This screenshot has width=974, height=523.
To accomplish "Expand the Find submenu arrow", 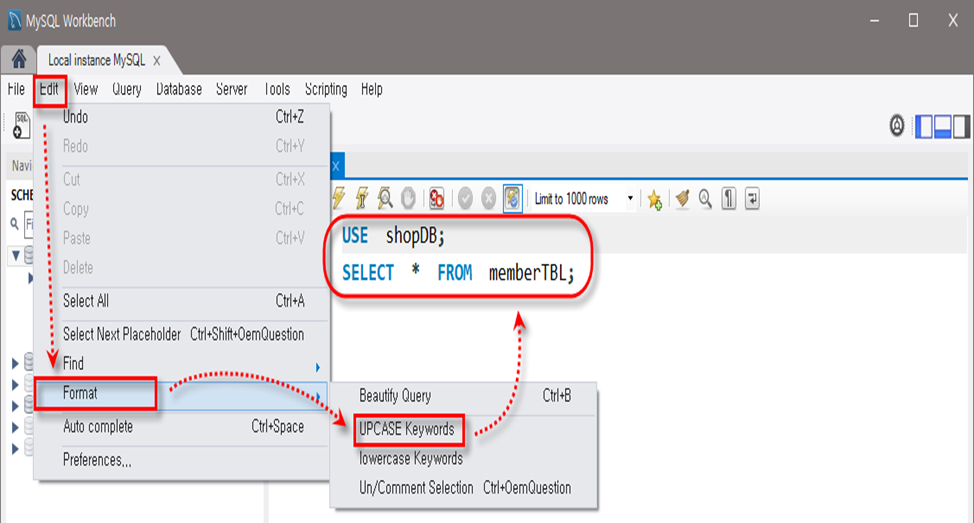I will point(317,367).
